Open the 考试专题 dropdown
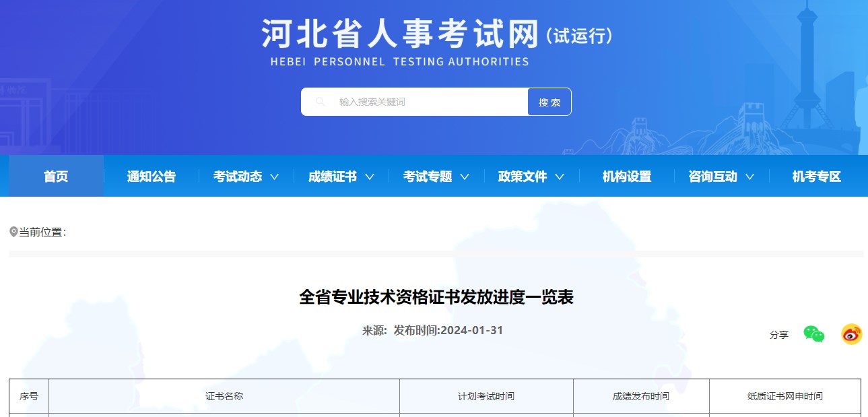The image size is (868, 417). point(435,175)
